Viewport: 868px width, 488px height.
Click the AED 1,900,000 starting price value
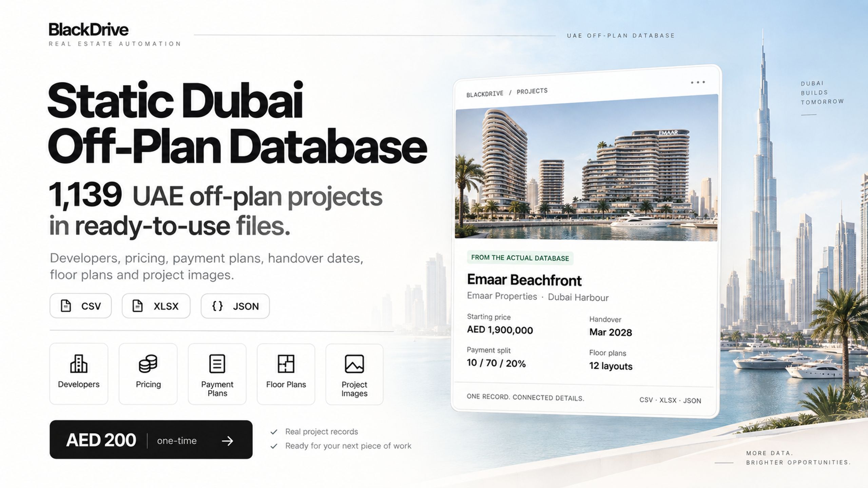tap(500, 330)
